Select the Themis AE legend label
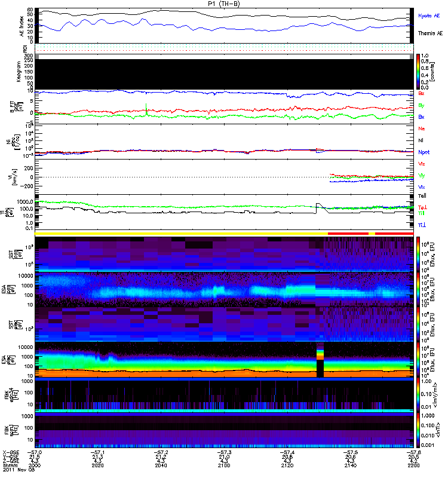 pyautogui.click(x=430, y=33)
